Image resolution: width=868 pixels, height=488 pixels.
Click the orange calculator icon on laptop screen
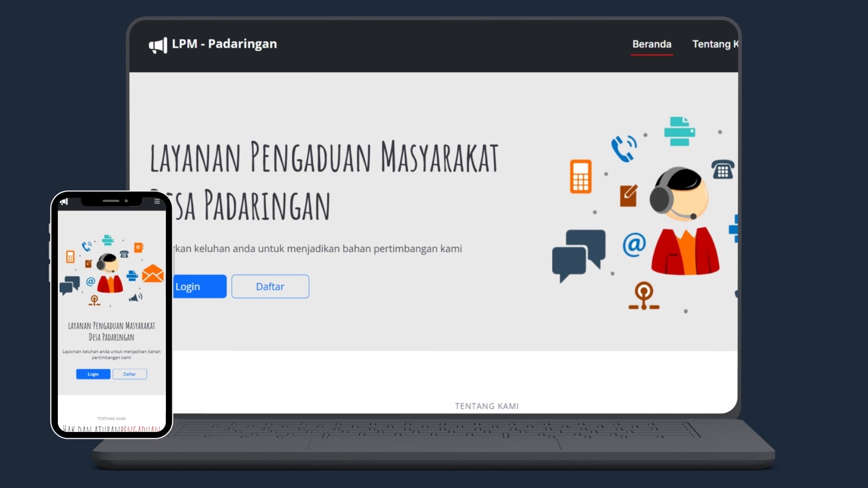click(580, 176)
